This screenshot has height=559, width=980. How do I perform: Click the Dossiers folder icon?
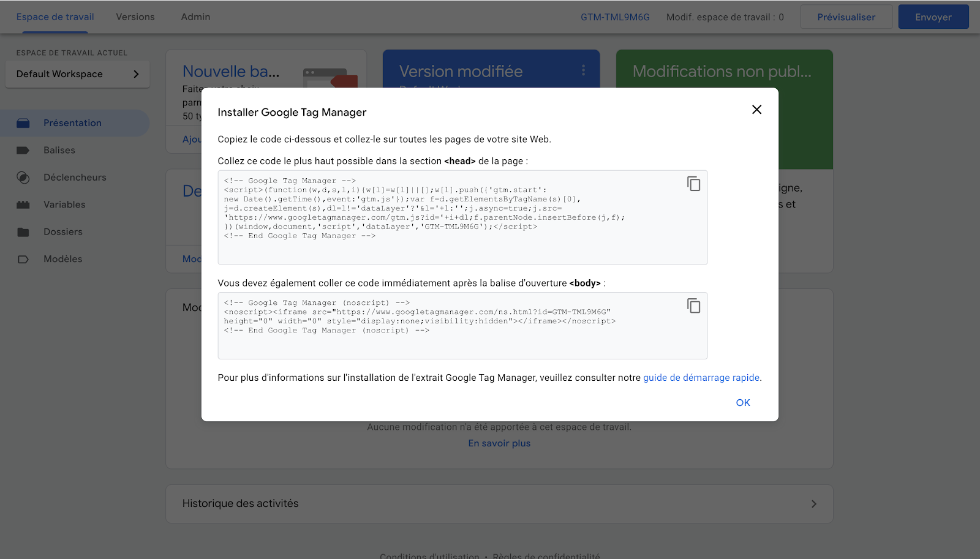[23, 232]
